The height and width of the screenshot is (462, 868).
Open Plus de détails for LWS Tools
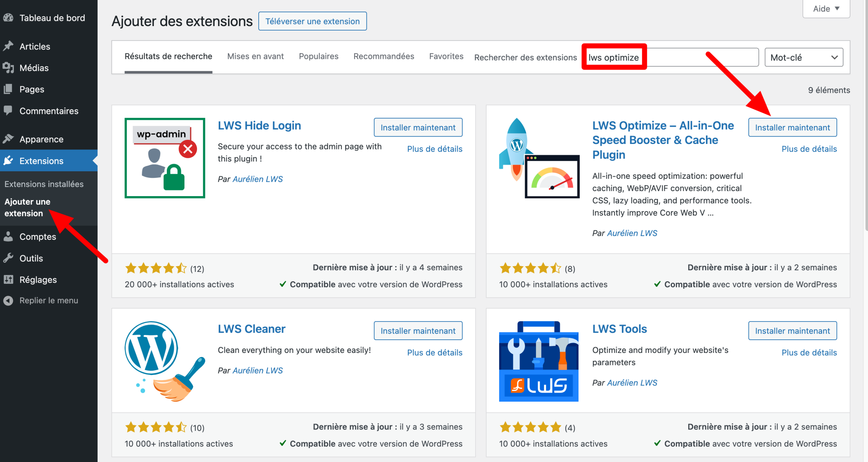(809, 352)
